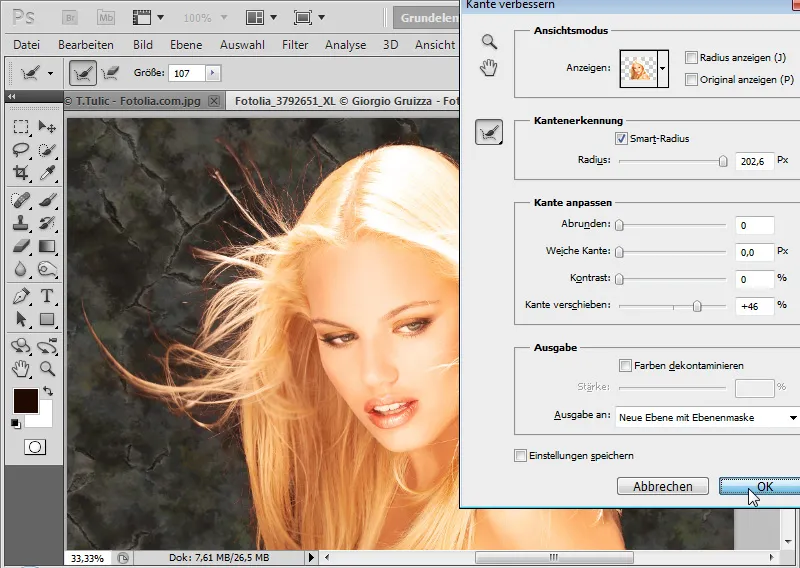Enable Radius anzeigen (J) checkbox
Image resolution: width=800 pixels, height=568 pixels.
691,58
